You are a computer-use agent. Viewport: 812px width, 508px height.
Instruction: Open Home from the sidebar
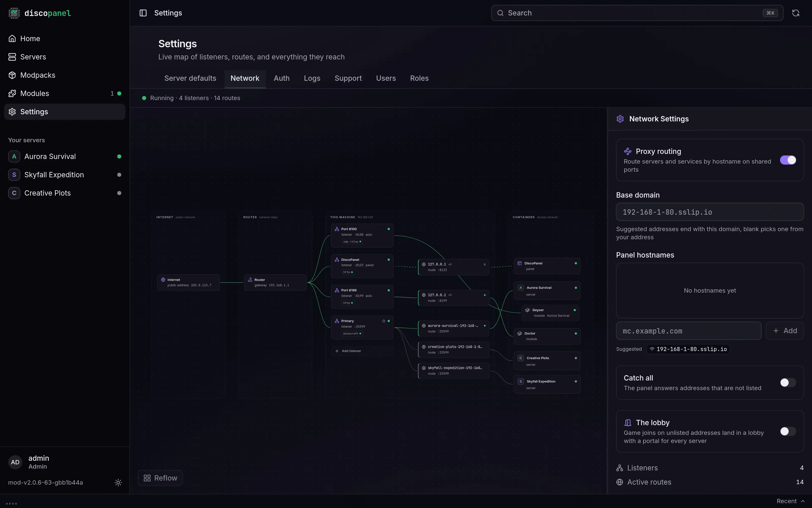64,39
